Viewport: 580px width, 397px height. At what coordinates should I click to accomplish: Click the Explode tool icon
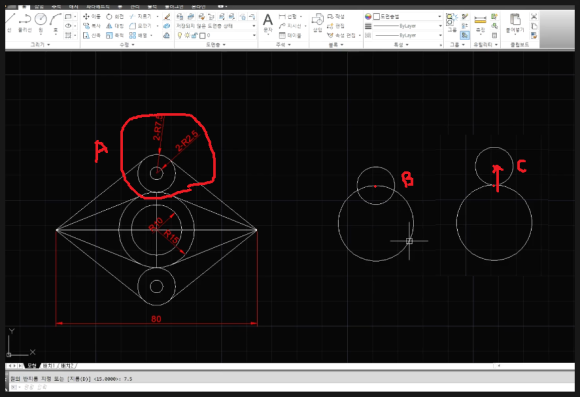tap(167, 26)
